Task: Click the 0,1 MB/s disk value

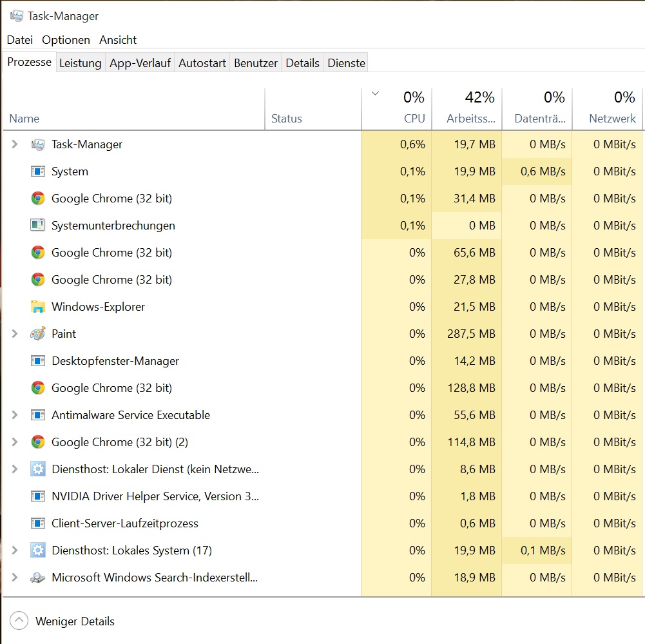Action: click(x=543, y=551)
